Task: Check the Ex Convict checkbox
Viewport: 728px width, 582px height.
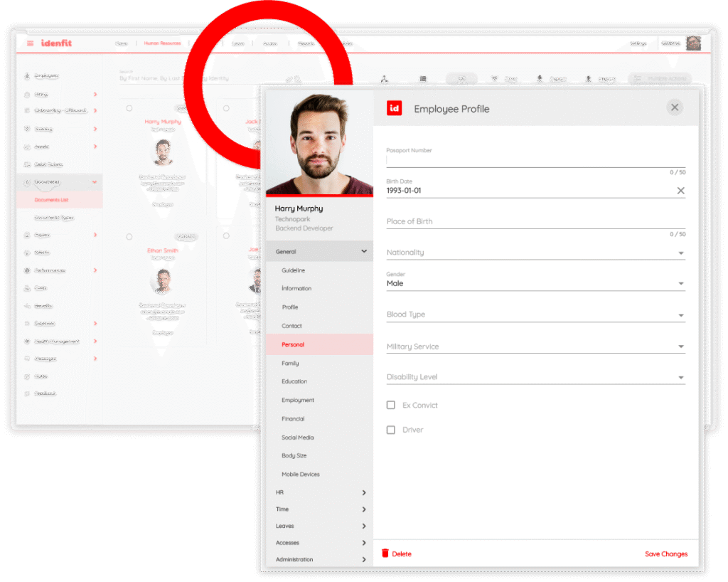Action: (x=391, y=405)
